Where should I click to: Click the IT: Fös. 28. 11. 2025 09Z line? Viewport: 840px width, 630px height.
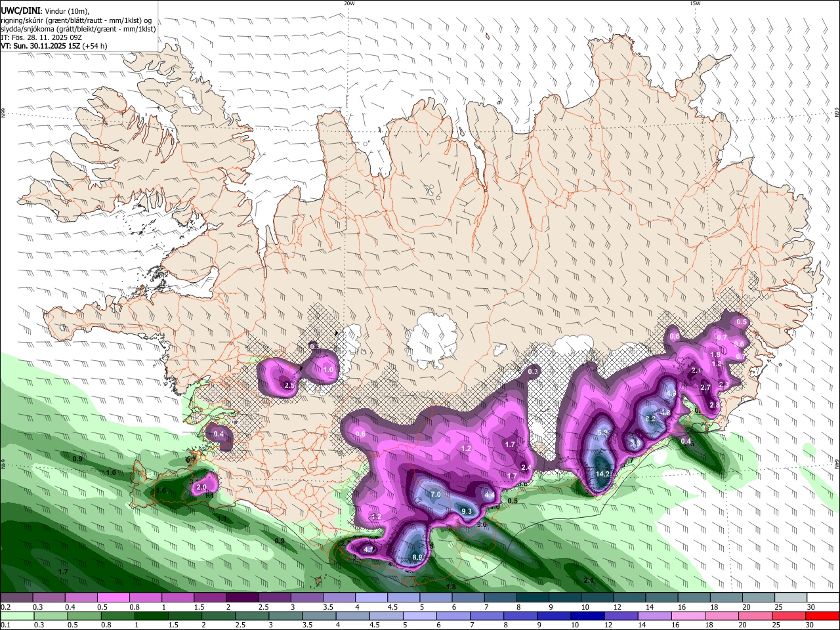pyautogui.click(x=41, y=37)
